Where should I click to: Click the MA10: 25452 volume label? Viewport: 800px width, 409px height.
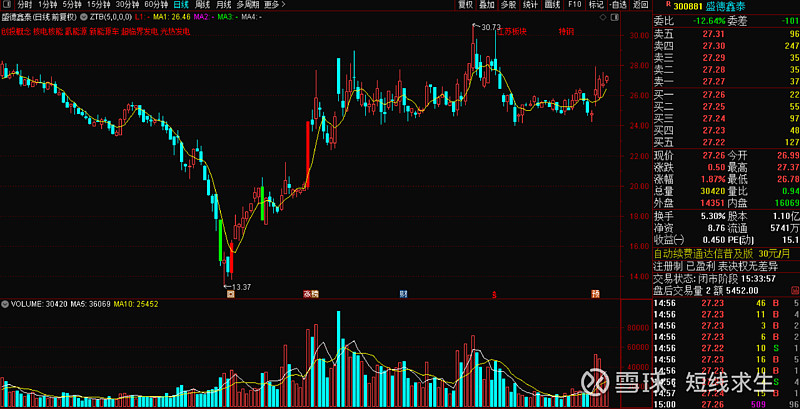(136, 304)
